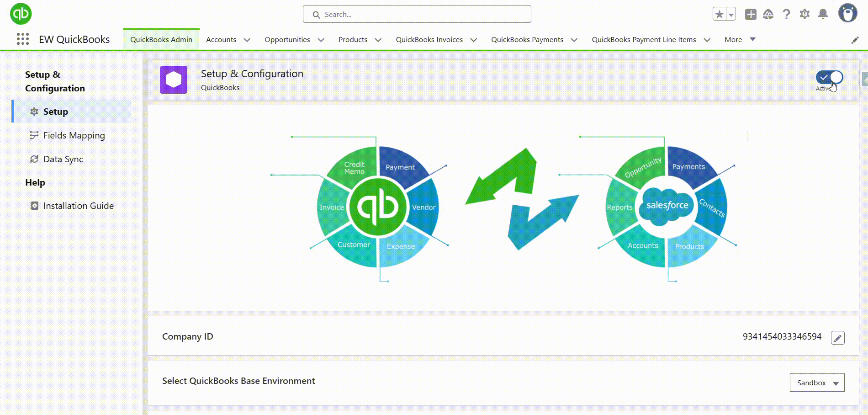Open the Sandbox environment dropdown
868x415 pixels.
tap(817, 383)
